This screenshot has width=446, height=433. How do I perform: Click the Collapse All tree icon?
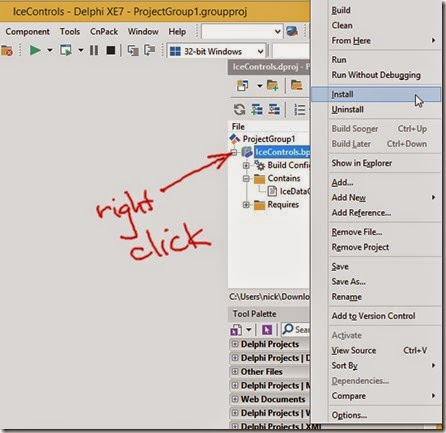274,109
